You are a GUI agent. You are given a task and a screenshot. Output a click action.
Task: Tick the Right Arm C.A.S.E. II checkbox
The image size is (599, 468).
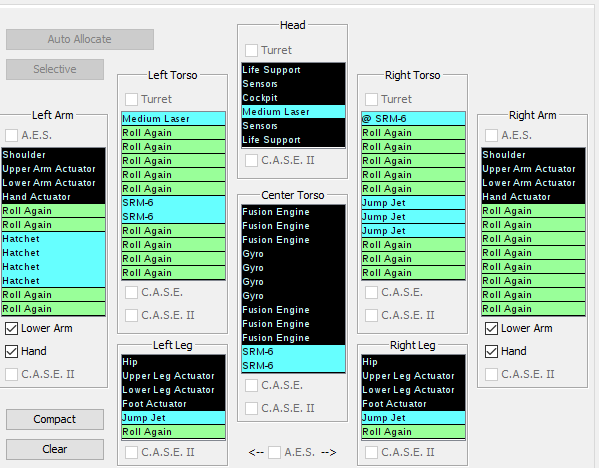(491, 374)
